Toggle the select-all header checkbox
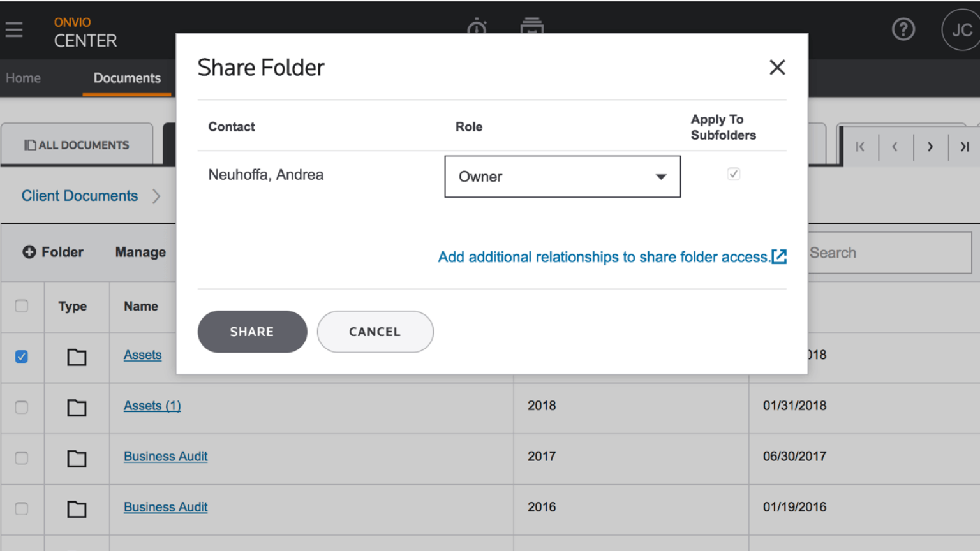 (22, 306)
